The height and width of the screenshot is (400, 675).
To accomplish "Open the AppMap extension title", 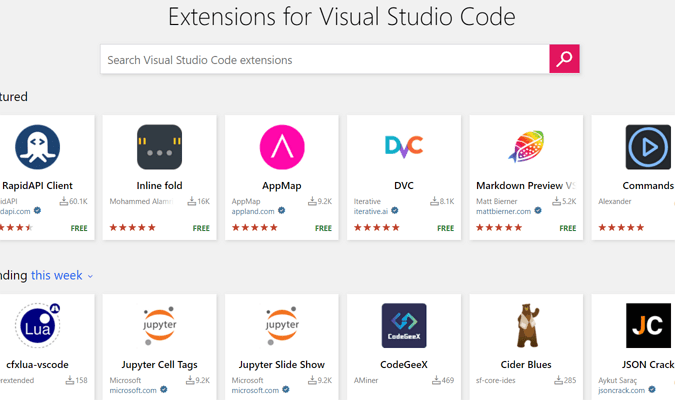I will [x=282, y=186].
